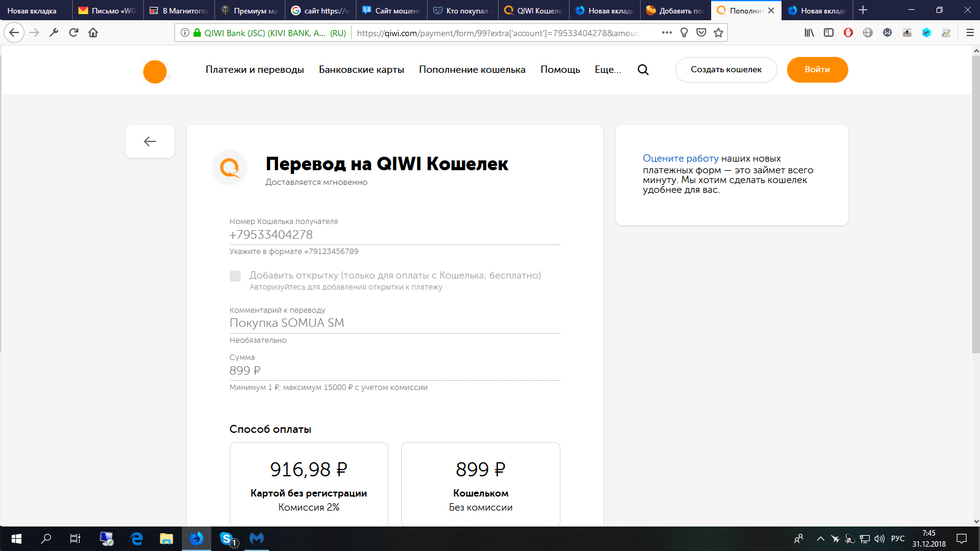Open page actions three-dot menu
980x551 pixels.
pos(666,32)
